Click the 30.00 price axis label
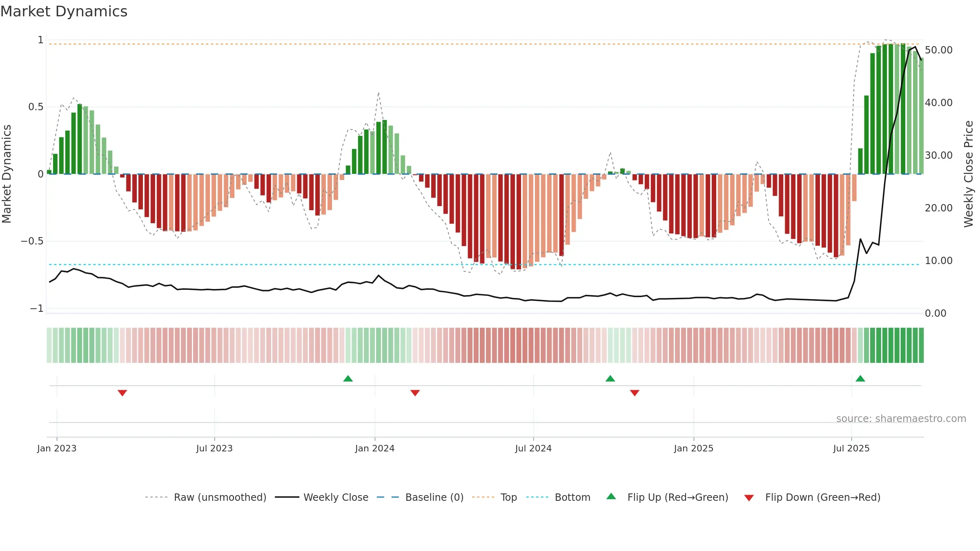Screen dimensions: 980x551 [x=939, y=155]
